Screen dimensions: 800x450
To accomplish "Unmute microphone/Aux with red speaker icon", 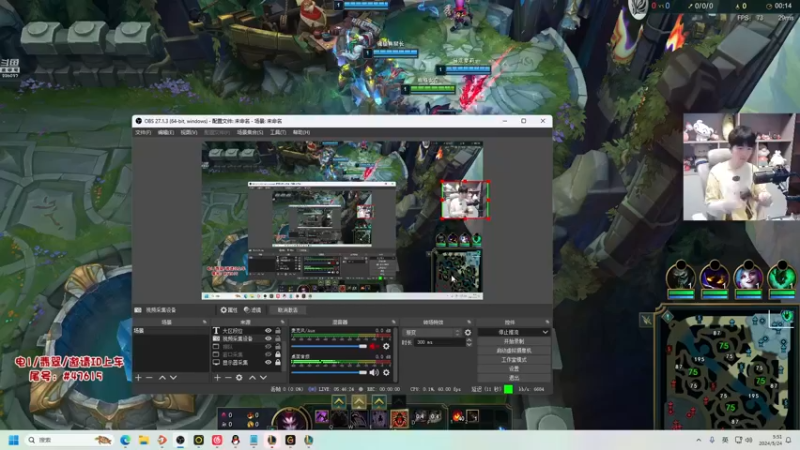I will click(x=374, y=346).
